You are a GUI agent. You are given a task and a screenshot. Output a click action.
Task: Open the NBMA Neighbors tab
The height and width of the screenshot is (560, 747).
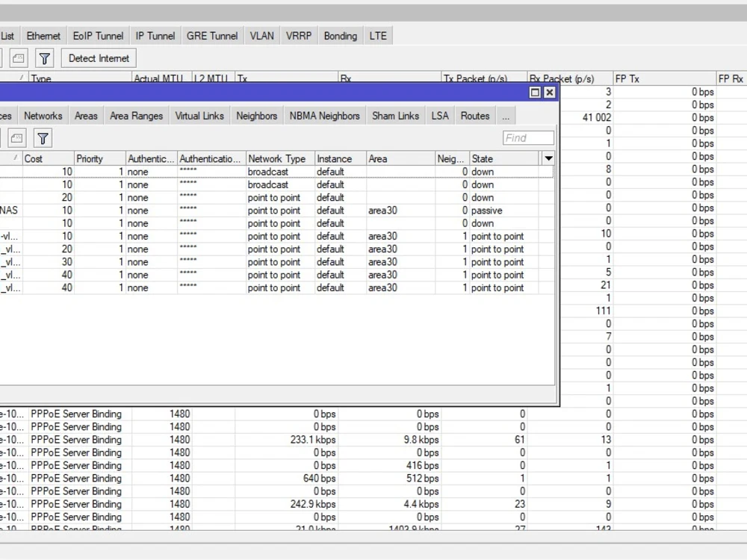[323, 115]
